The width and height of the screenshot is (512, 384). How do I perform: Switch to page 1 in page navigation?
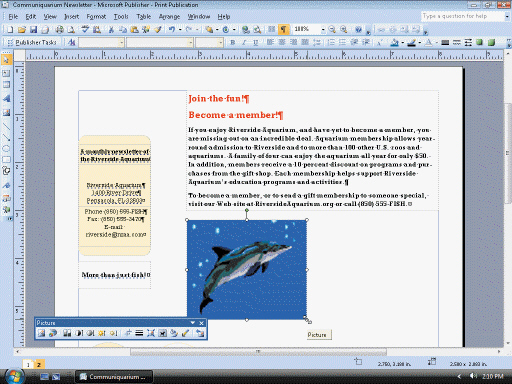pos(28,364)
